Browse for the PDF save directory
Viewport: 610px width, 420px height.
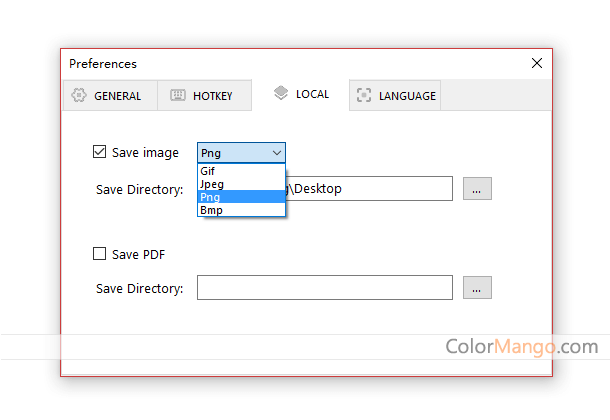(477, 288)
